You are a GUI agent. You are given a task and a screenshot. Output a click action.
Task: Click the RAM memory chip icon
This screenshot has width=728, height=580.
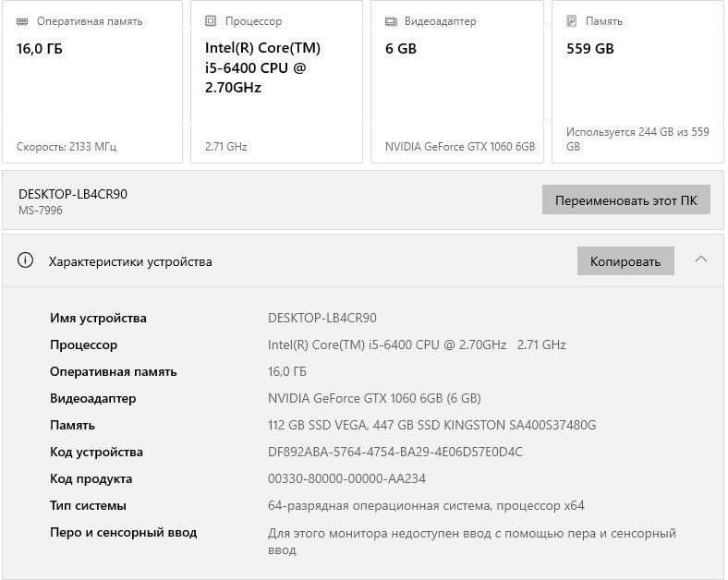22,21
